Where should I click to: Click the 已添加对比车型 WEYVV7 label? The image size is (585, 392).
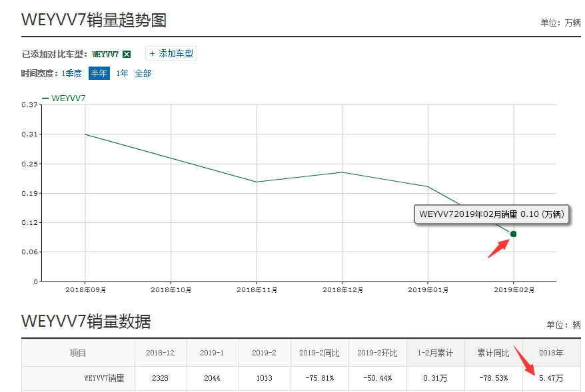click(x=70, y=55)
